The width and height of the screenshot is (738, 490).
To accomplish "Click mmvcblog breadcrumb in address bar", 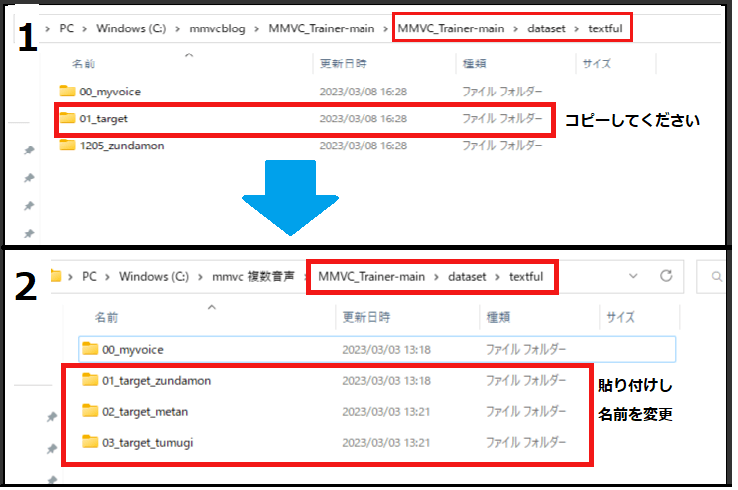I will point(217,29).
